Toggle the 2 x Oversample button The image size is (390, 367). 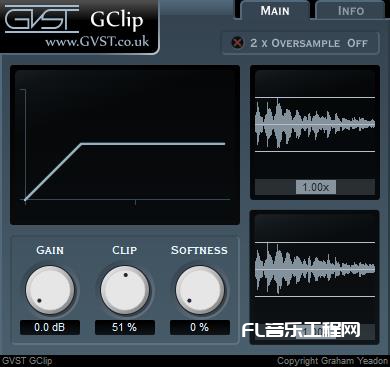(x=301, y=43)
